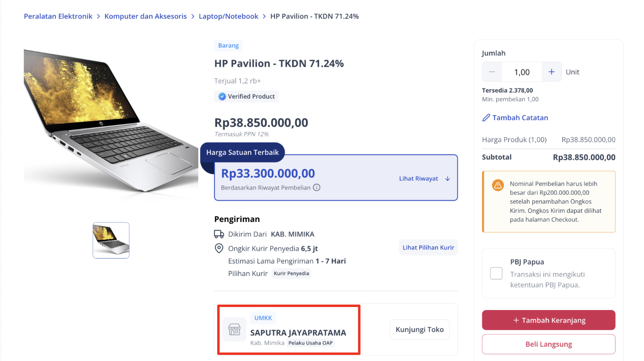
Task: Click the location pin icon near Ongkir
Action: (219, 248)
